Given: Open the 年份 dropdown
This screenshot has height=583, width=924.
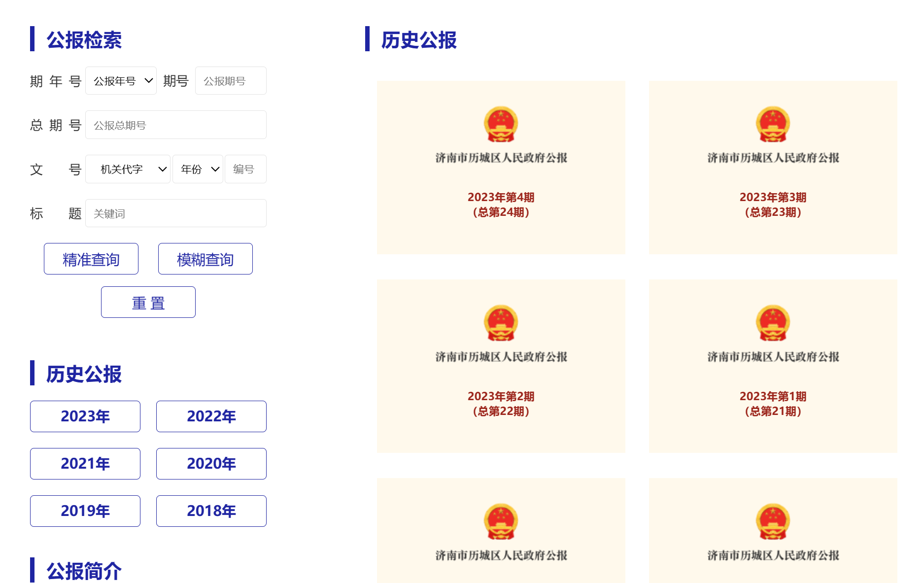Looking at the screenshot, I should tap(198, 169).
